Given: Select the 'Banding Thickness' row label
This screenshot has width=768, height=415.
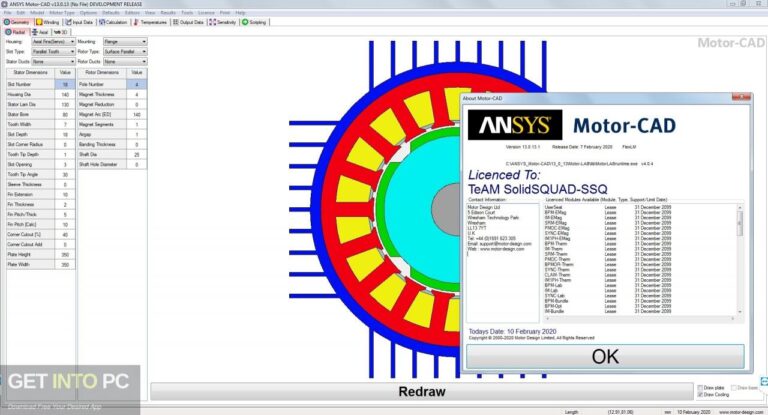Looking at the screenshot, I should (x=102, y=145).
